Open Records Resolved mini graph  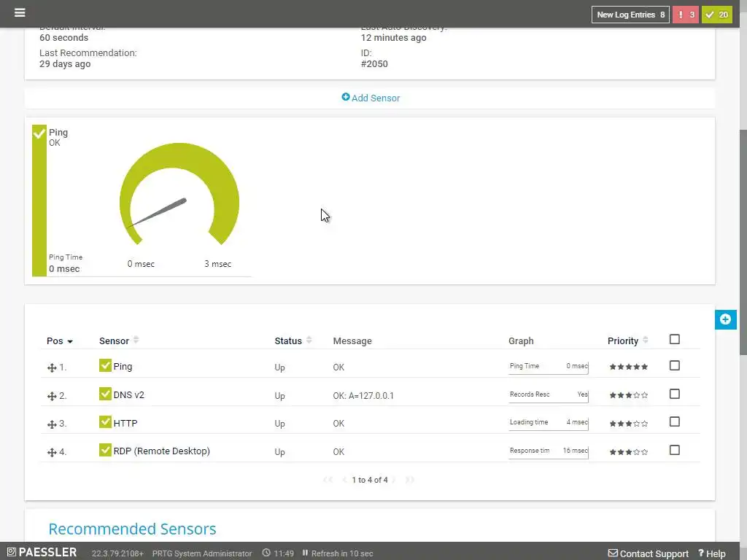(549, 394)
